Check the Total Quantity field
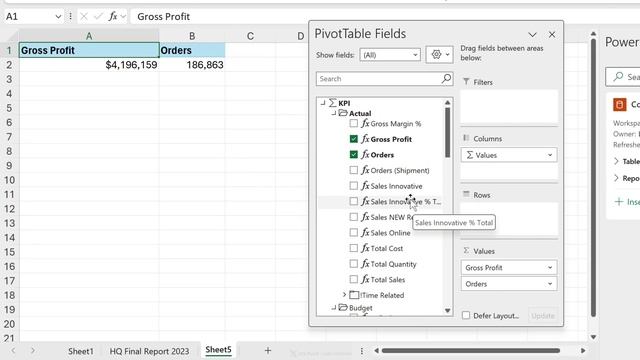The width and height of the screenshot is (640, 360). pyautogui.click(x=353, y=264)
